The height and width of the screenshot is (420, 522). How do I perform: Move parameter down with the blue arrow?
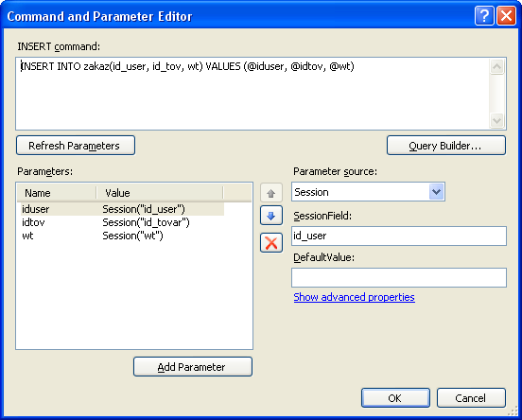pos(271,216)
